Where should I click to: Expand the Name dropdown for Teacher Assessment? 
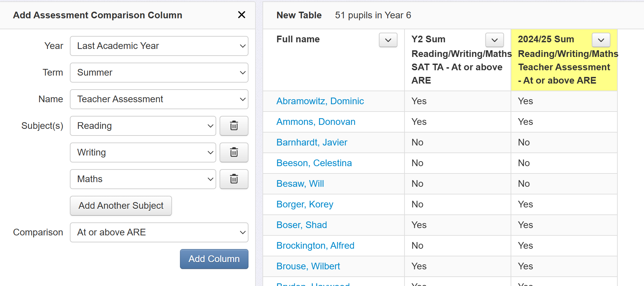pos(159,99)
